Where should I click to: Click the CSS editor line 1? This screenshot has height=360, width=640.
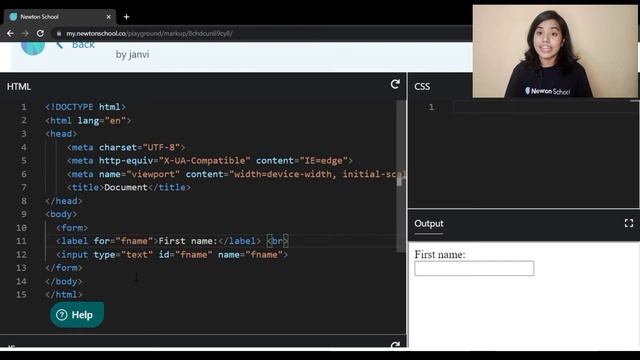click(x=546, y=107)
